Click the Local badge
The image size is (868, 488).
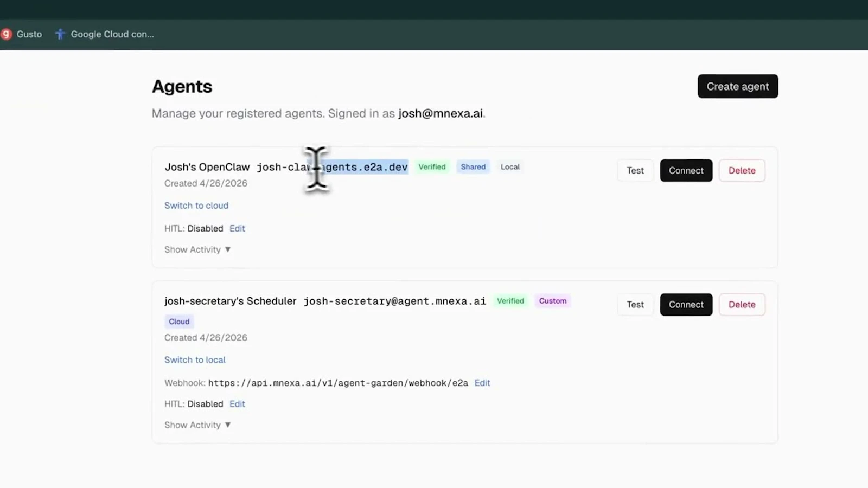[510, 167]
